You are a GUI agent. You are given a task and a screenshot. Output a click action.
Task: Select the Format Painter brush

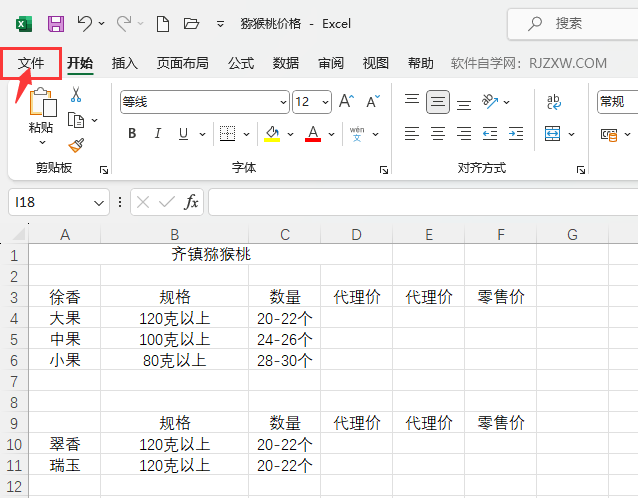click(x=76, y=145)
